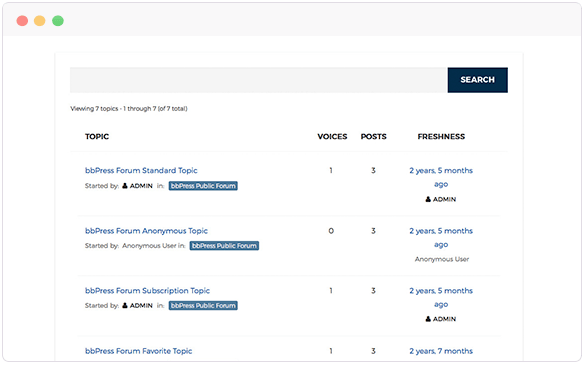Click voices count 0 for Anonymous Topic
Viewport: 585px width, 366px height.
[x=331, y=231]
